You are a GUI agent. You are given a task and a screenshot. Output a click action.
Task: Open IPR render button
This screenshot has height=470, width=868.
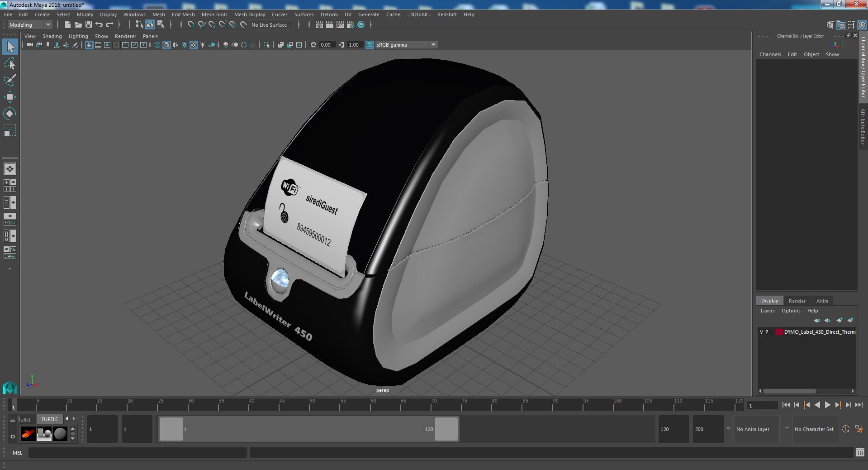click(x=340, y=25)
